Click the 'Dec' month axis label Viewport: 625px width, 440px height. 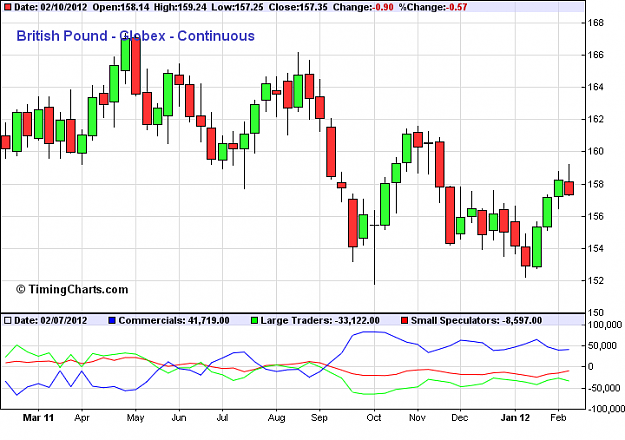460,418
